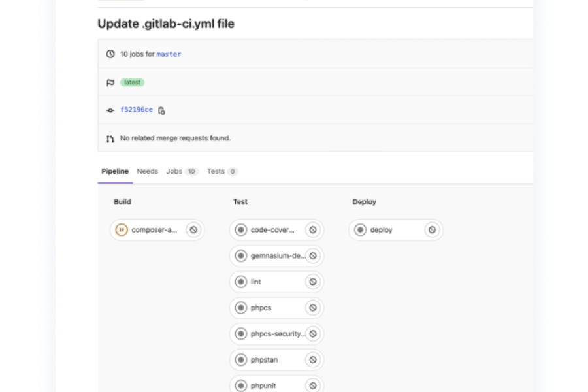Cancel the gemnasium-de... job
Viewport: 588px width, 392px height.
(x=313, y=256)
